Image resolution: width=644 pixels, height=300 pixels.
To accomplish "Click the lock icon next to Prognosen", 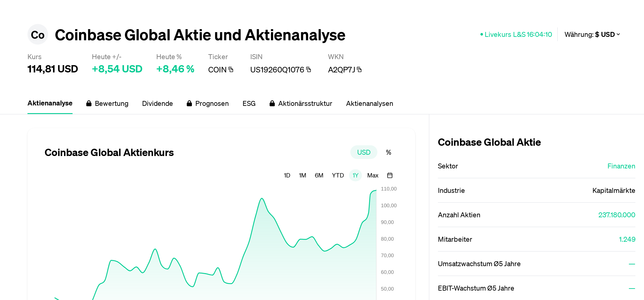I will point(190,103).
